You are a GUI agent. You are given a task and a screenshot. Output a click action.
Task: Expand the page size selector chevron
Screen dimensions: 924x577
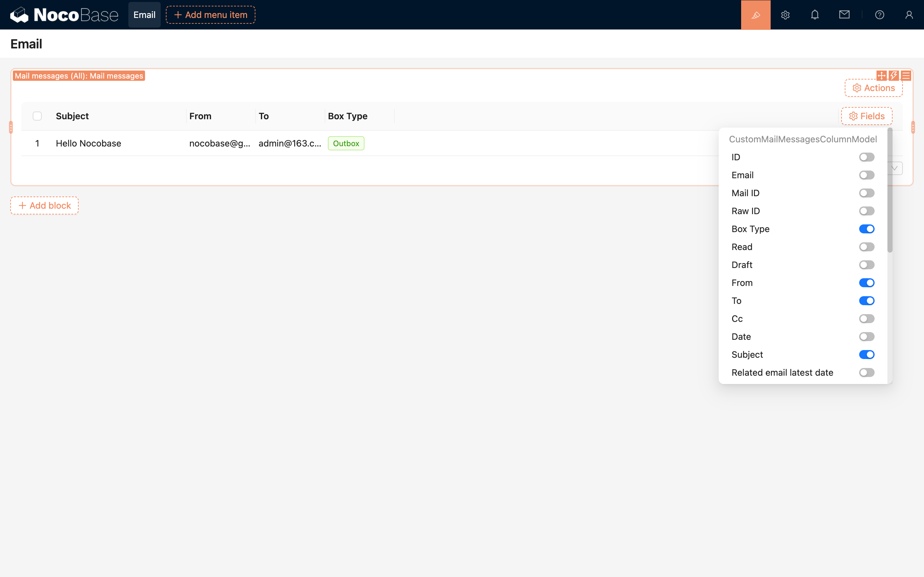click(894, 168)
